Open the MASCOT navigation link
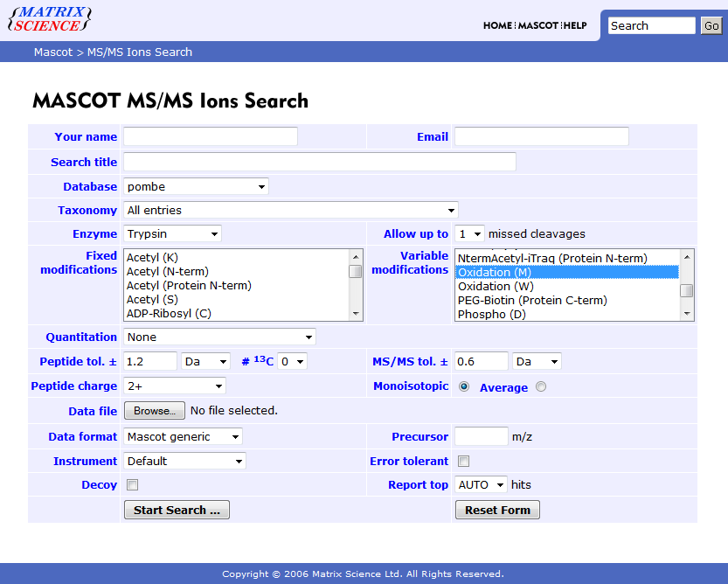 pos(538,25)
